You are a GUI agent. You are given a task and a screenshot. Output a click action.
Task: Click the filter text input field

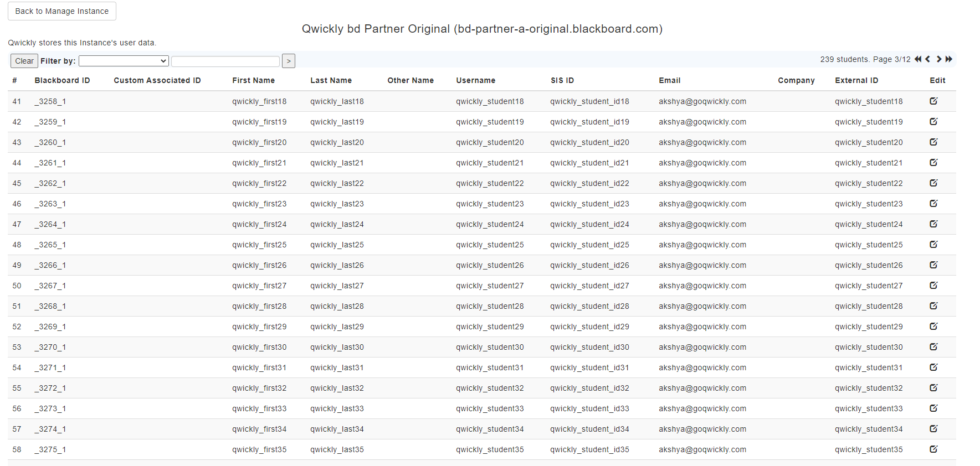click(x=225, y=61)
